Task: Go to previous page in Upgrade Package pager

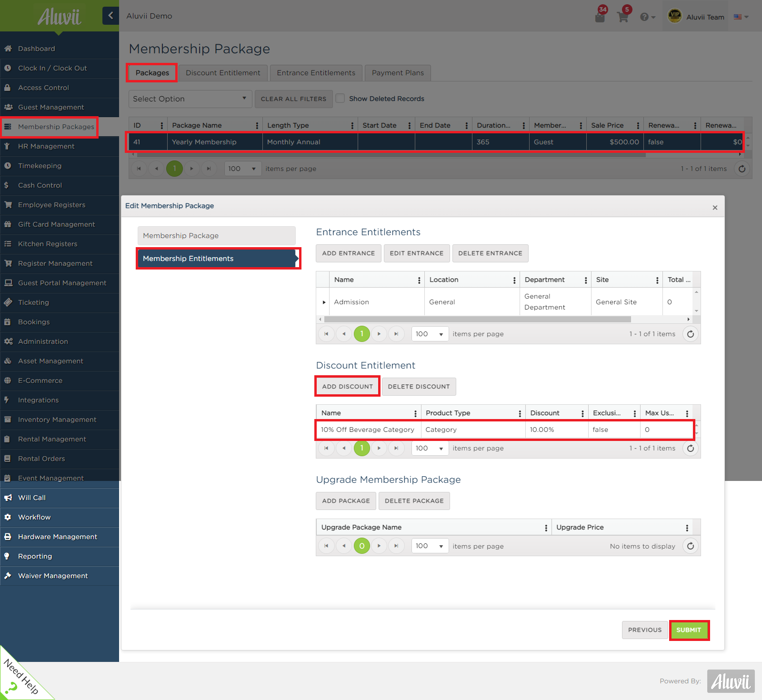Action: coord(344,546)
